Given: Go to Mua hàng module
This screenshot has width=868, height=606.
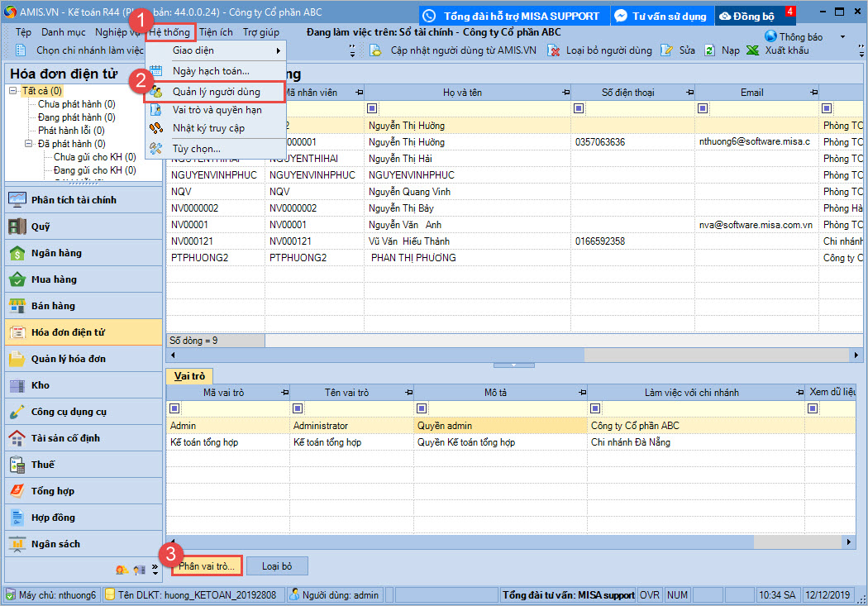Looking at the screenshot, I should point(53,279).
